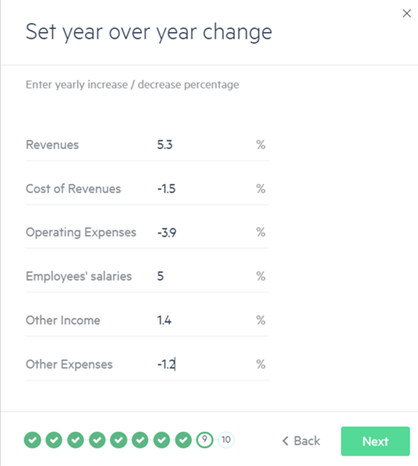This screenshot has height=466, width=418.
Task: Focus the Other Expenses input field
Action: 203,364
